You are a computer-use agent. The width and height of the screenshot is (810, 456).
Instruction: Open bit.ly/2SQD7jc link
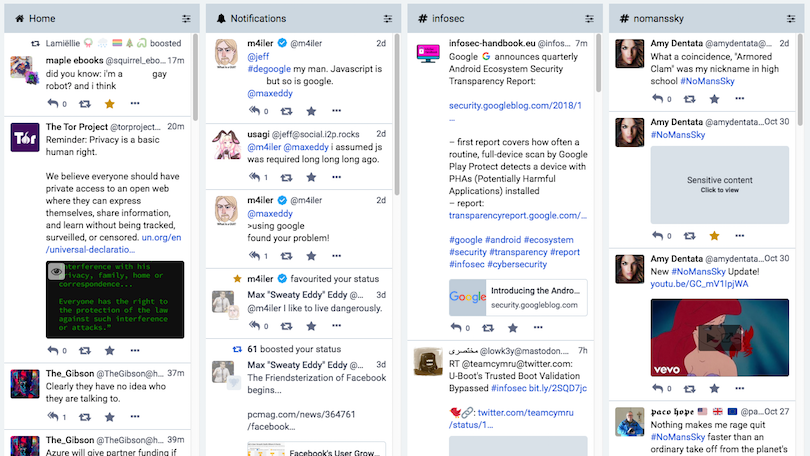pyautogui.click(x=557, y=388)
